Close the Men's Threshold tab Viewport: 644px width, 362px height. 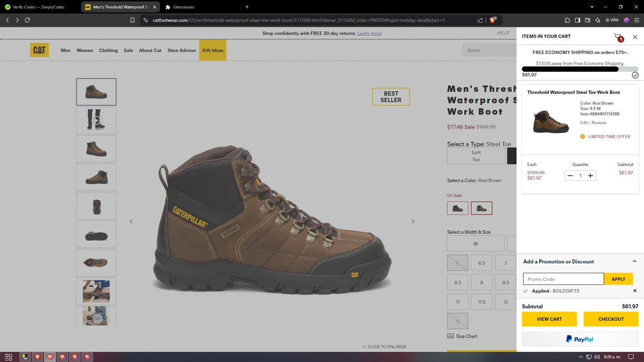[x=155, y=7]
